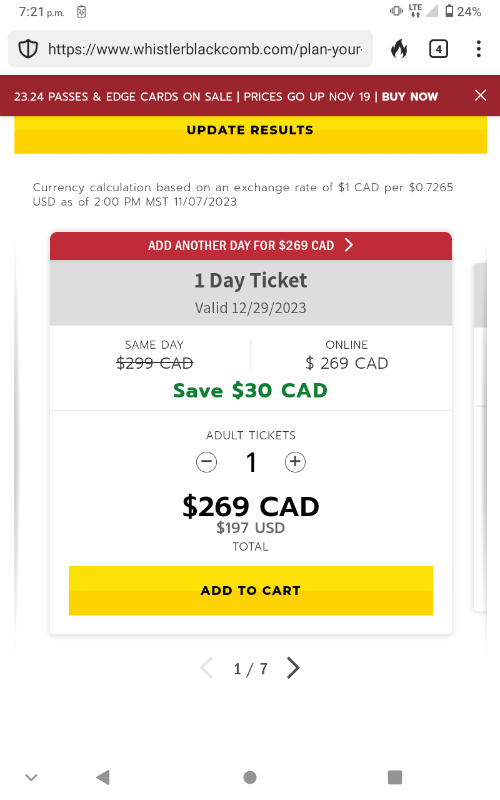The image size is (500, 800).
Task: Tap the shield tracking protection icon
Action: coord(28,49)
